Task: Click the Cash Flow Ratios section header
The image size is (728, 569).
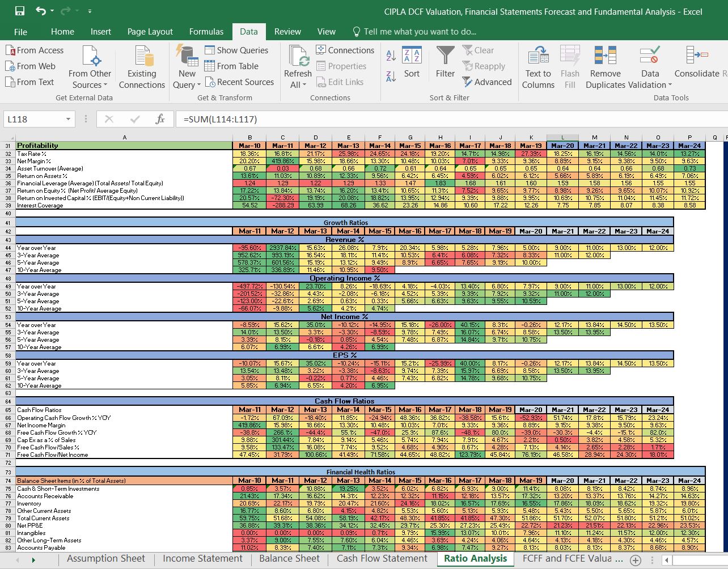Action: pos(344,401)
